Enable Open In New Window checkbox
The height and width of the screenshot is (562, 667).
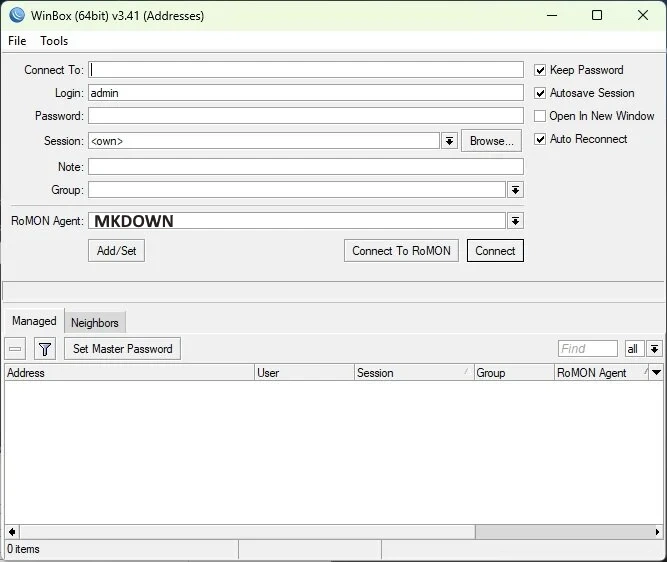coord(540,116)
